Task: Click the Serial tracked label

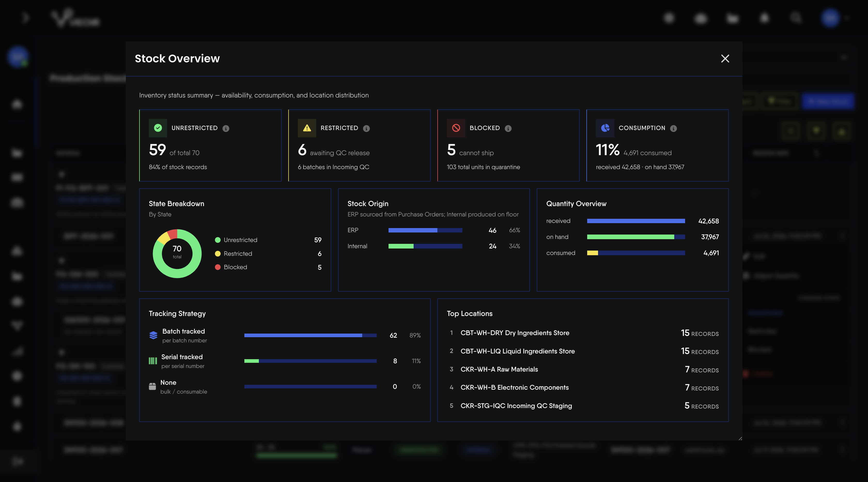Action: tap(182, 357)
